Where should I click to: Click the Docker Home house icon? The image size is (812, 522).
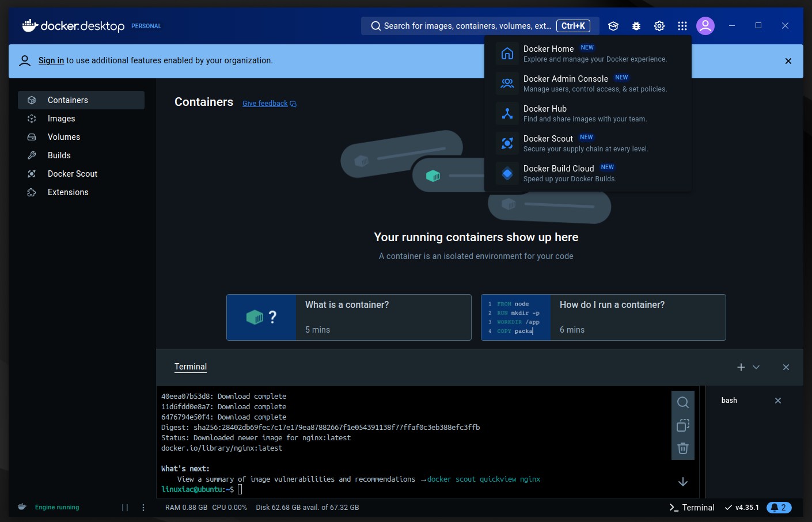507,54
